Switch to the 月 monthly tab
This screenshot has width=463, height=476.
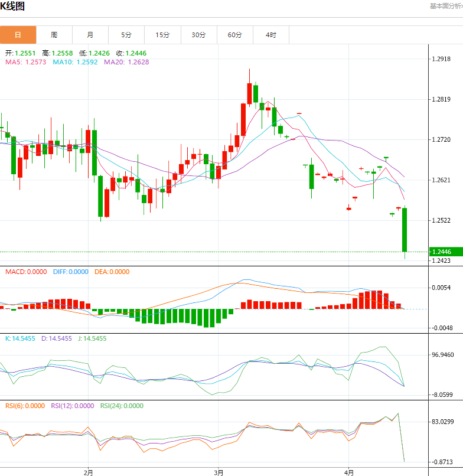pyautogui.click(x=90, y=35)
